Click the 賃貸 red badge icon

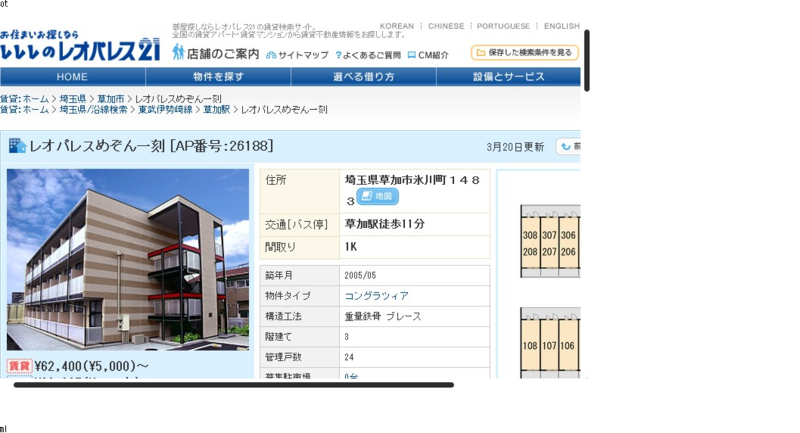19,366
